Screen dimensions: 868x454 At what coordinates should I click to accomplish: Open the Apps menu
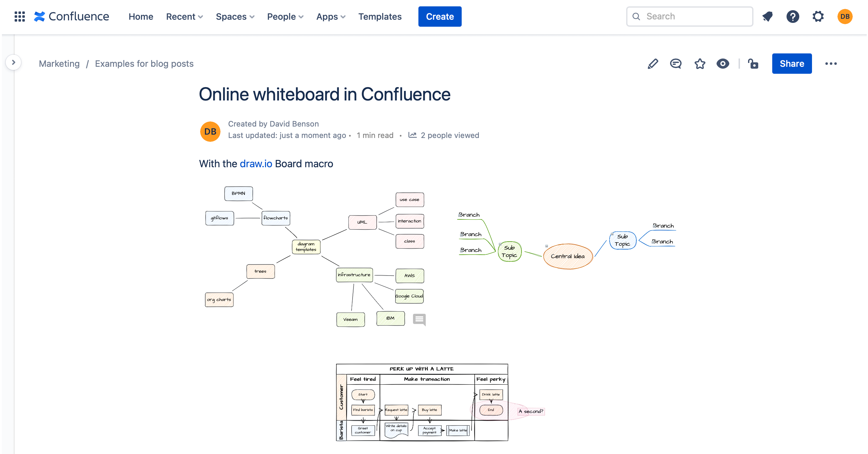click(x=330, y=16)
